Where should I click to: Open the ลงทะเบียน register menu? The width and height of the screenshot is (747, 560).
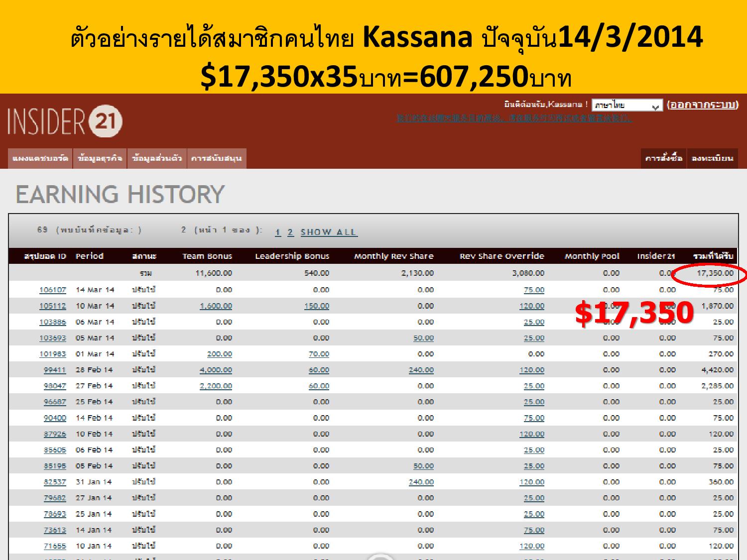coord(713,158)
